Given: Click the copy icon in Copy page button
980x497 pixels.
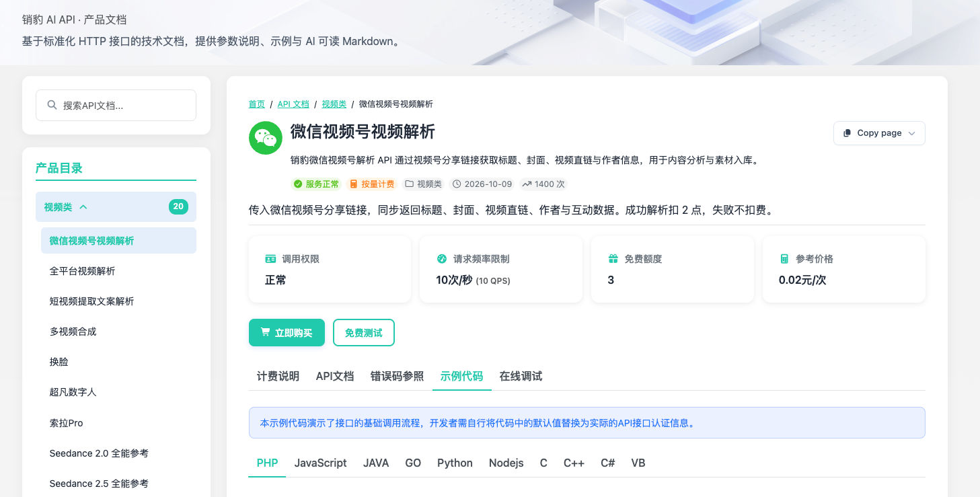Looking at the screenshot, I should 847,133.
